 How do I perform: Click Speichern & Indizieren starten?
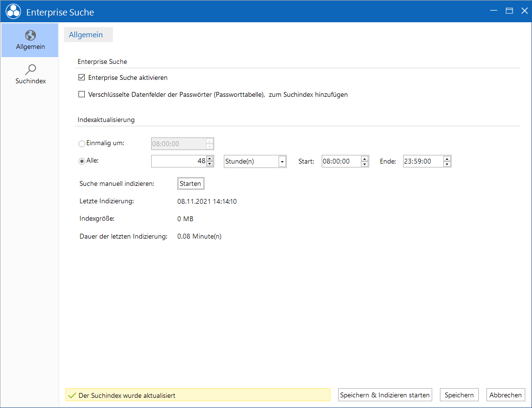pyautogui.click(x=385, y=395)
